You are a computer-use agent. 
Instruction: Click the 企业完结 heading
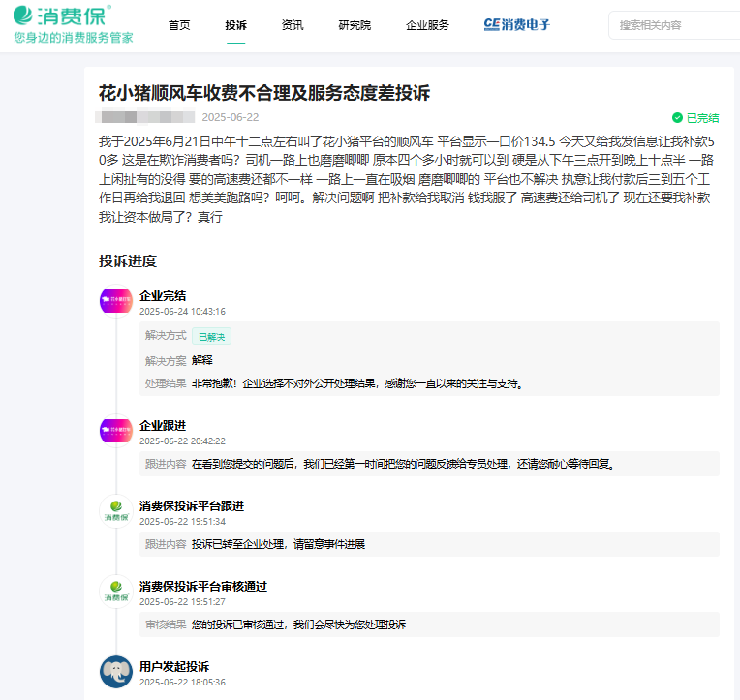(x=163, y=296)
